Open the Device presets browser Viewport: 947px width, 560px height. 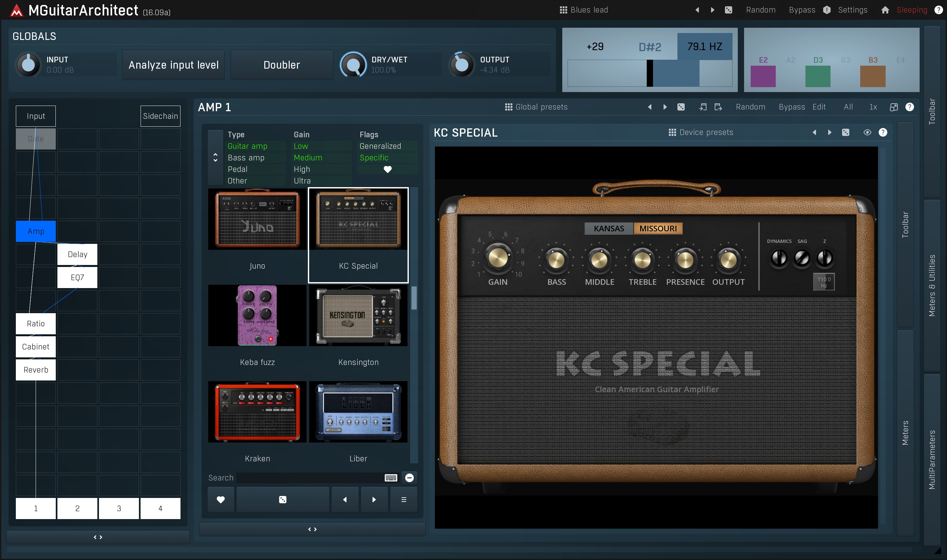click(x=701, y=132)
